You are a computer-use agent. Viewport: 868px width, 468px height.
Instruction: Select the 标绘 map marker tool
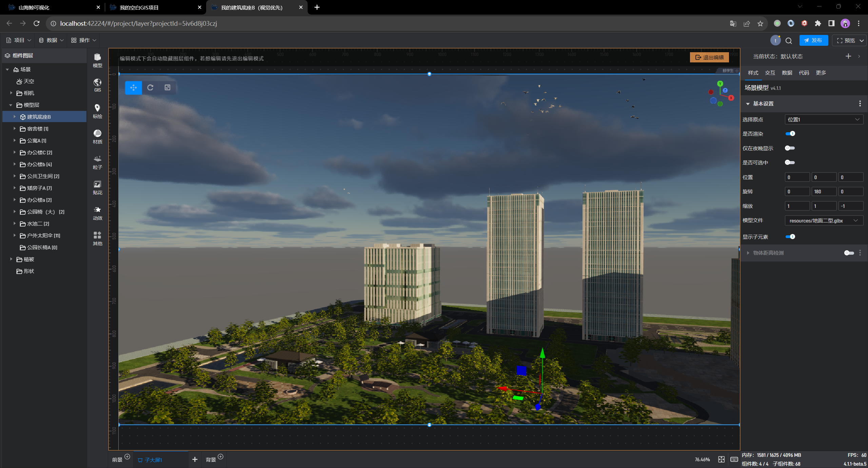(x=97, y=111)
